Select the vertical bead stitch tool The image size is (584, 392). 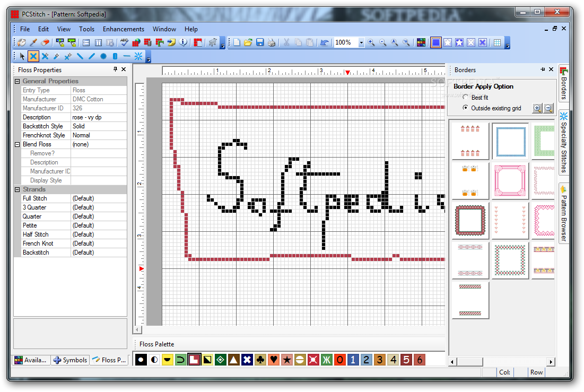[x=115, y=56]
